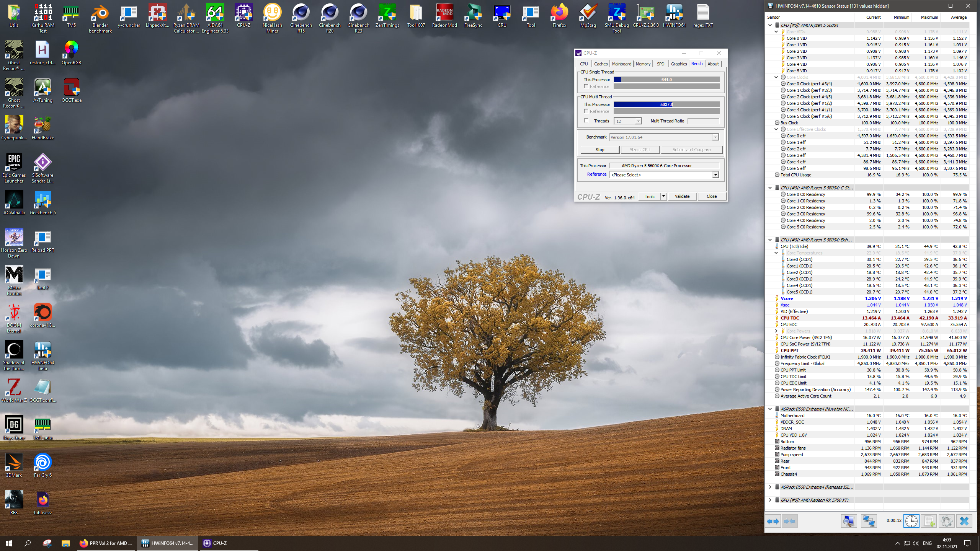Expand the GPU Radeon RX 5700 XT section
The image size is (980, 551).
[x=770, y=500]
